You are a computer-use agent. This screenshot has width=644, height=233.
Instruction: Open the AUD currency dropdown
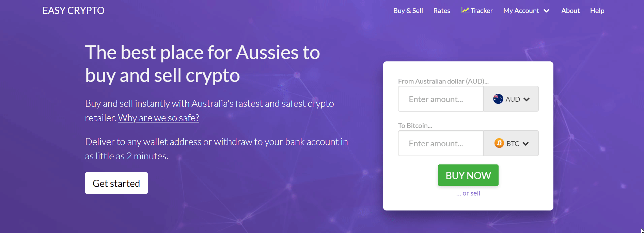511,99
